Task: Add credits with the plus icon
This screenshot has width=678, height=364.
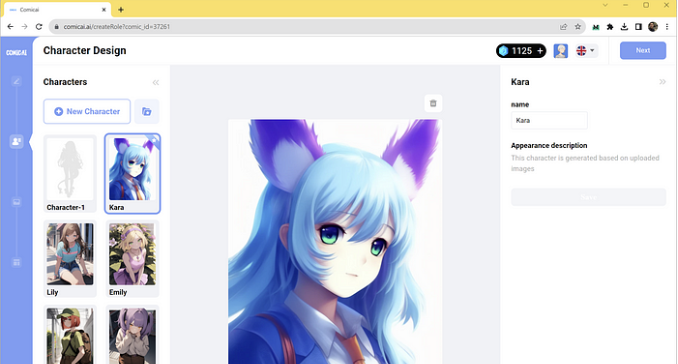Action: pos(540,51)
